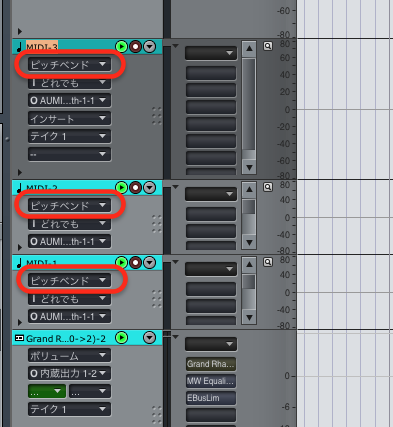Open MIDI-1 ピッチベンド data type dropdown

(x=69, y=280)
